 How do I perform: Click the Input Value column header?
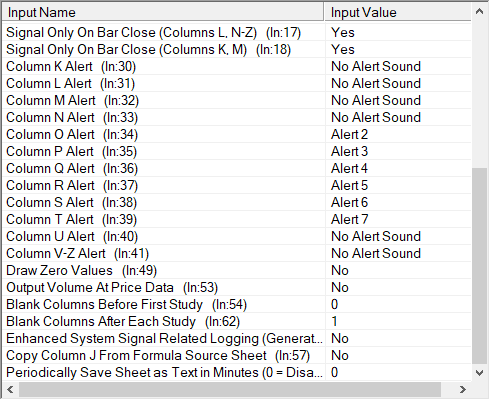tap(398, 12)
